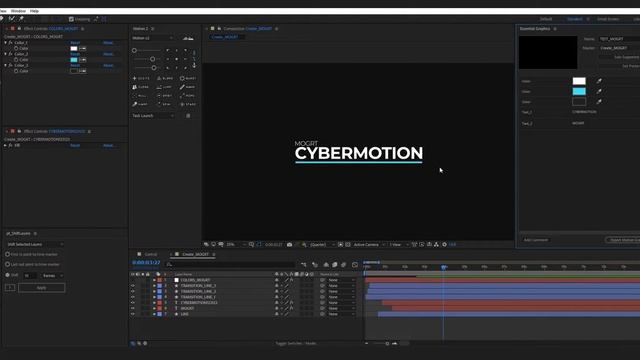Collapse the Color_3 effect group
The width and height of the screenshot is (640, 360).
pos(5,65)
